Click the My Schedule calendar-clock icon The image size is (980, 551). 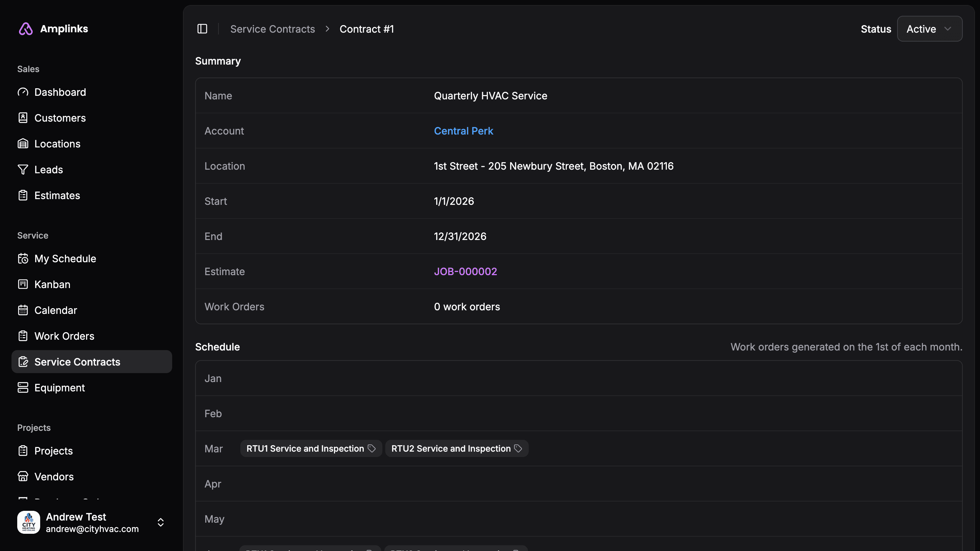tap(23, 259)
